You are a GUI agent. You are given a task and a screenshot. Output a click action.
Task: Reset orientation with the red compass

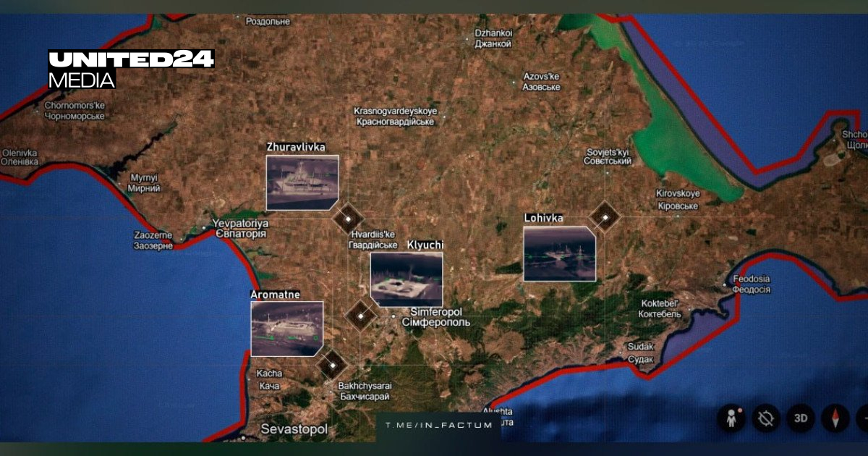(835, 418)
